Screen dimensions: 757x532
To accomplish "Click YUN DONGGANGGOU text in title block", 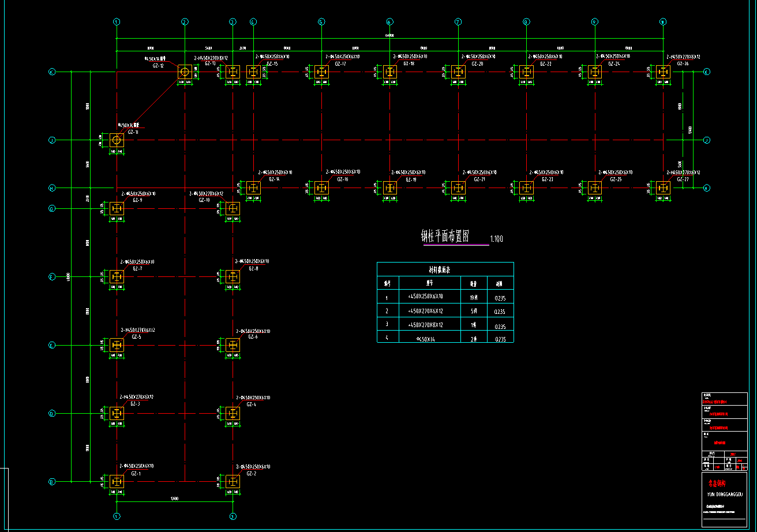I will [724, 494].
